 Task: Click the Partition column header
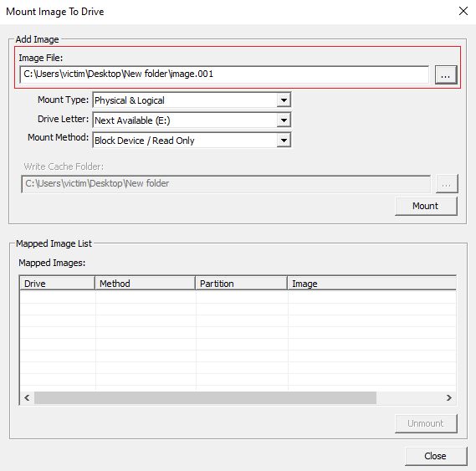pyautogui.click(x=241, y=284)
